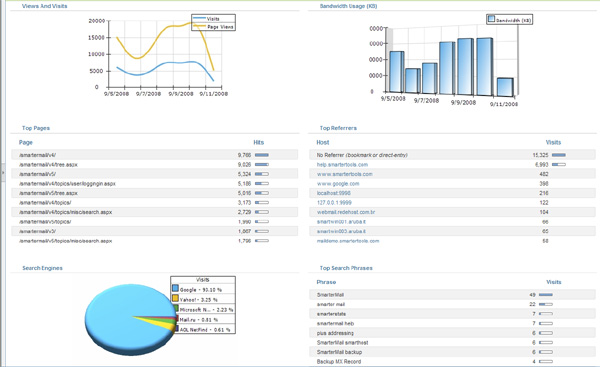Screen dimensions: 600x367
Task: Click the AOL NetFind legend swatch
Action: point(176,328)
